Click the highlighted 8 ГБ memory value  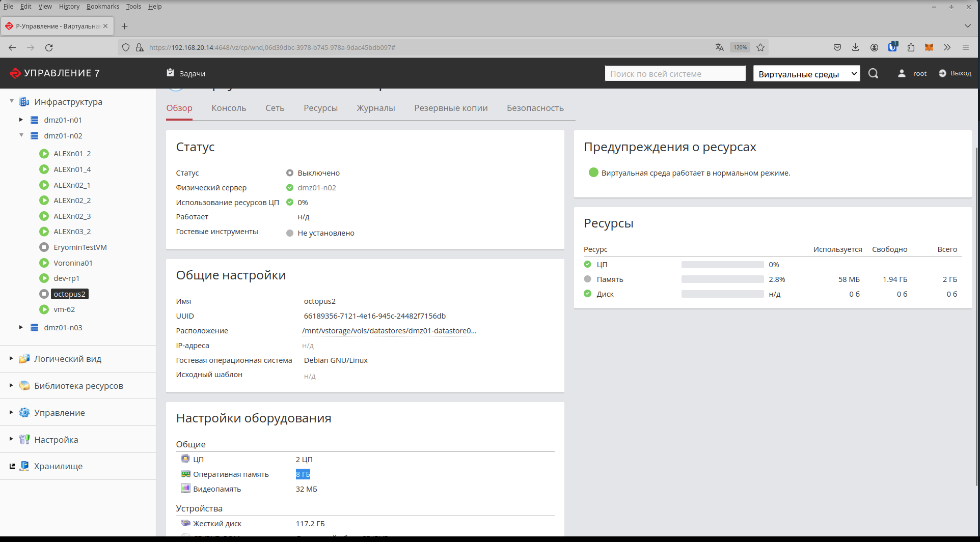coord(303,474)
